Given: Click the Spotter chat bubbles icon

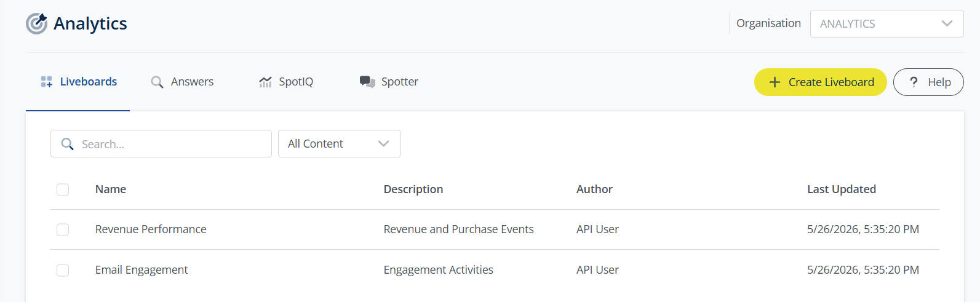Looking at the screenshot, I should click(x=367, y=82).
